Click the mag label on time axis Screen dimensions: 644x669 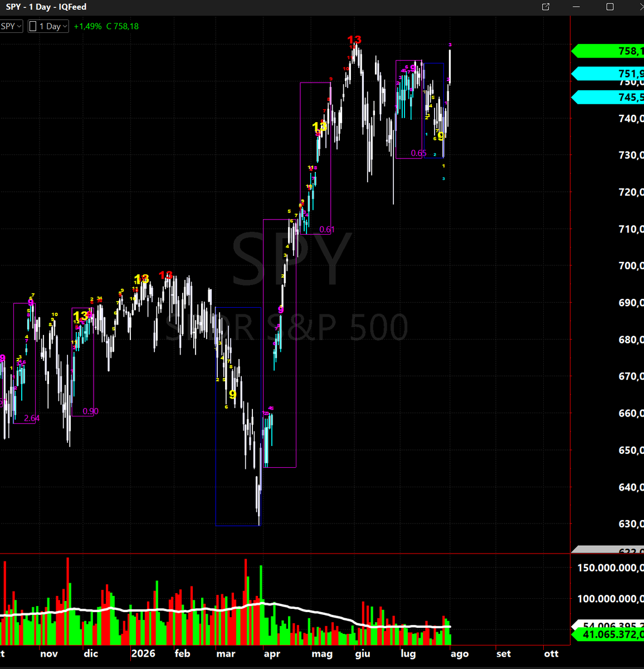(x=322, y=653)
